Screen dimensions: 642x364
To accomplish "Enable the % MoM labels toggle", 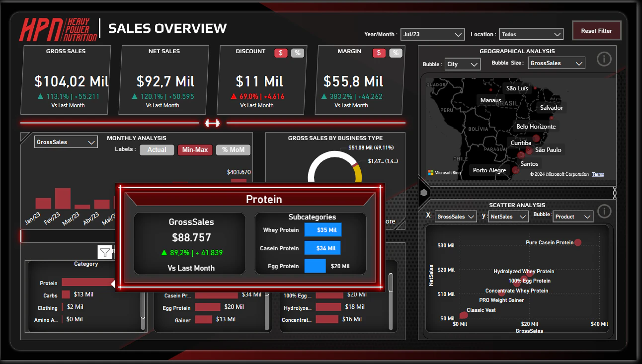I will coord(233,149).
